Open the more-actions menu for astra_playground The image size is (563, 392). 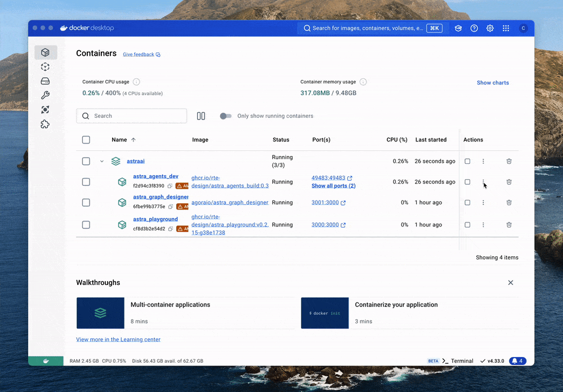click(483, 225)
